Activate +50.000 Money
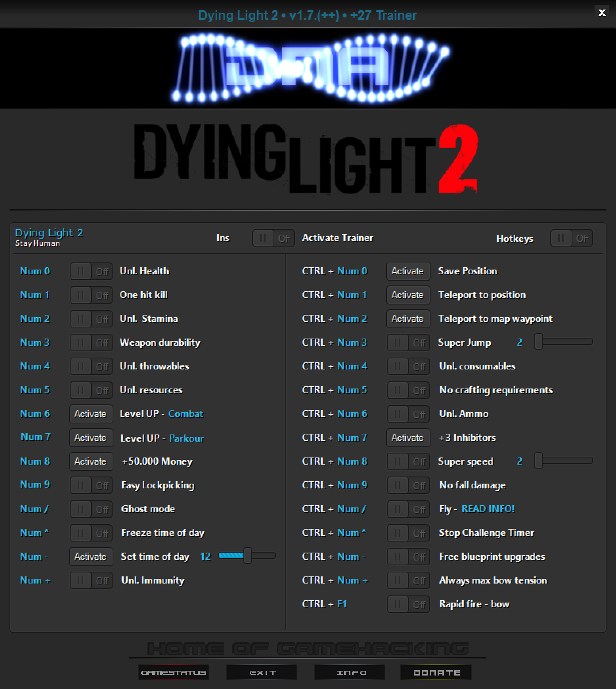Image resolution: width=616 pixels, height=689 pixels. click(x=91, y=461)
